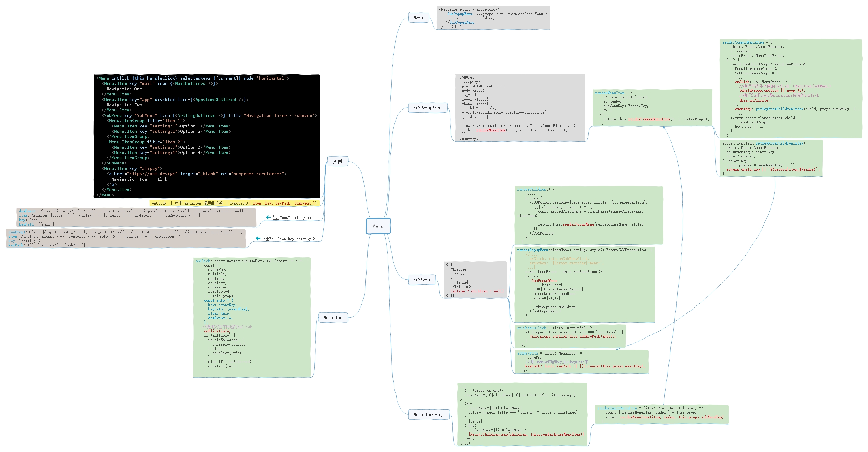Click the renderChildren green code block

pos(589,215)
